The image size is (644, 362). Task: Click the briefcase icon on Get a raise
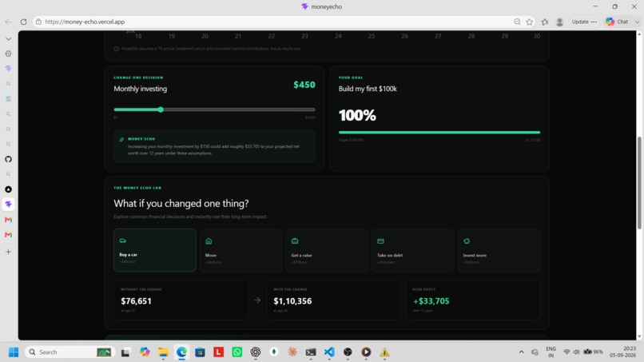pyautogui.click(x=295, y=241)
